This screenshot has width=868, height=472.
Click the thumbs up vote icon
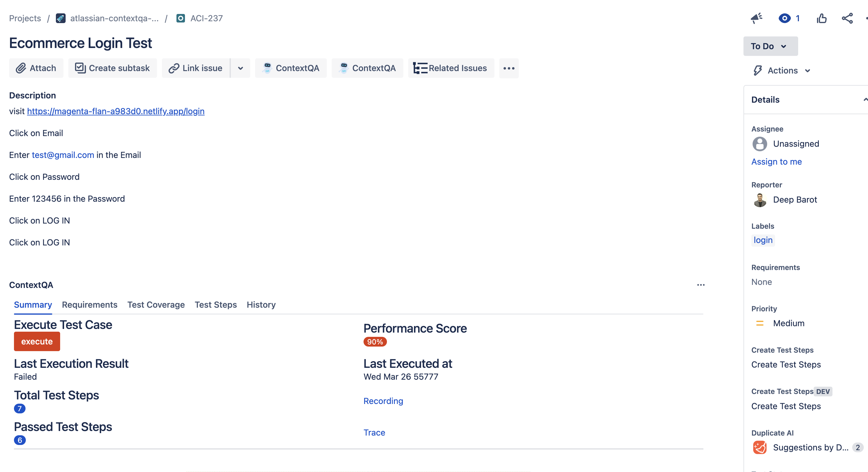(822, 18)
